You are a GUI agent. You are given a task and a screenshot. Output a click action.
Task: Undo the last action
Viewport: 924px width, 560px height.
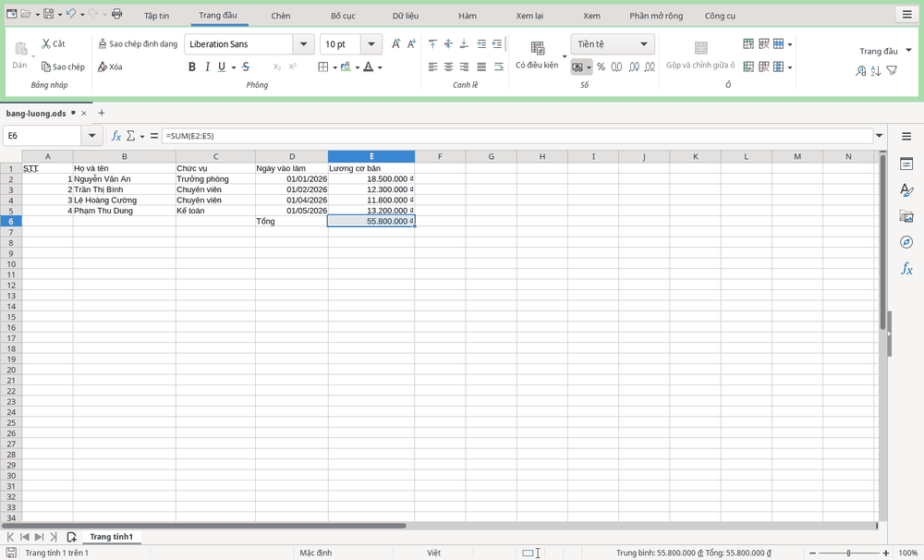click(x=71, y=14)
